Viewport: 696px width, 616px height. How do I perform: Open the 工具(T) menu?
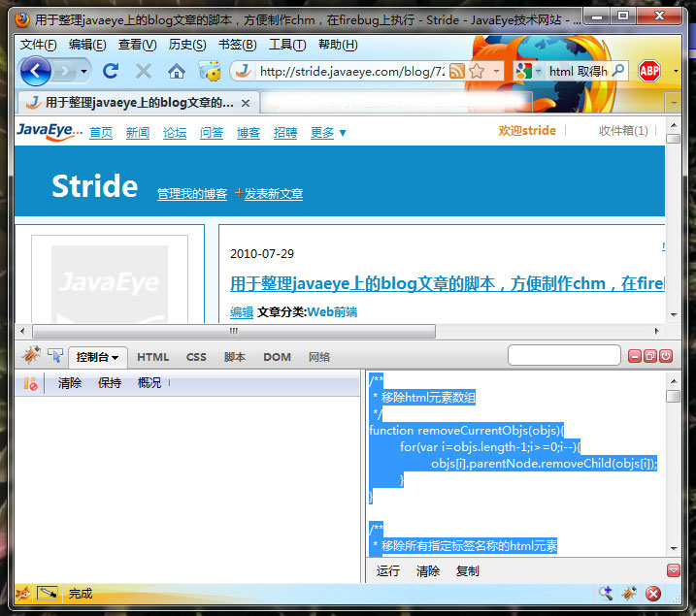287,45
